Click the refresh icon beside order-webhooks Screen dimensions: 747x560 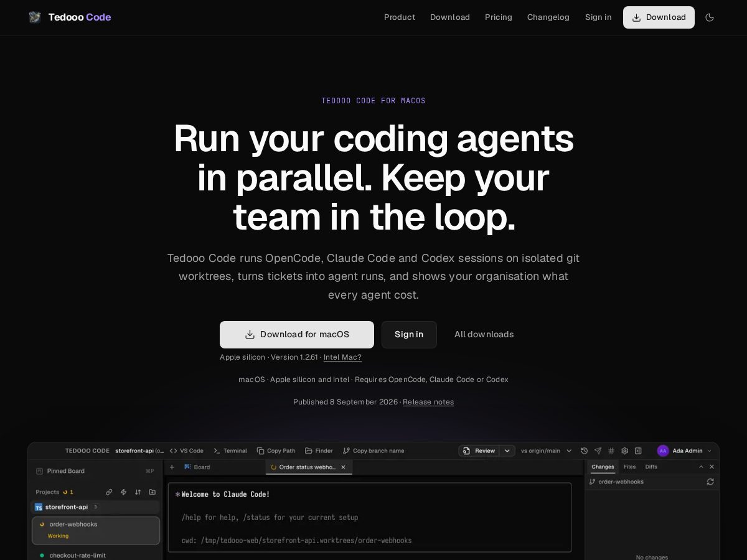point(710,482)
